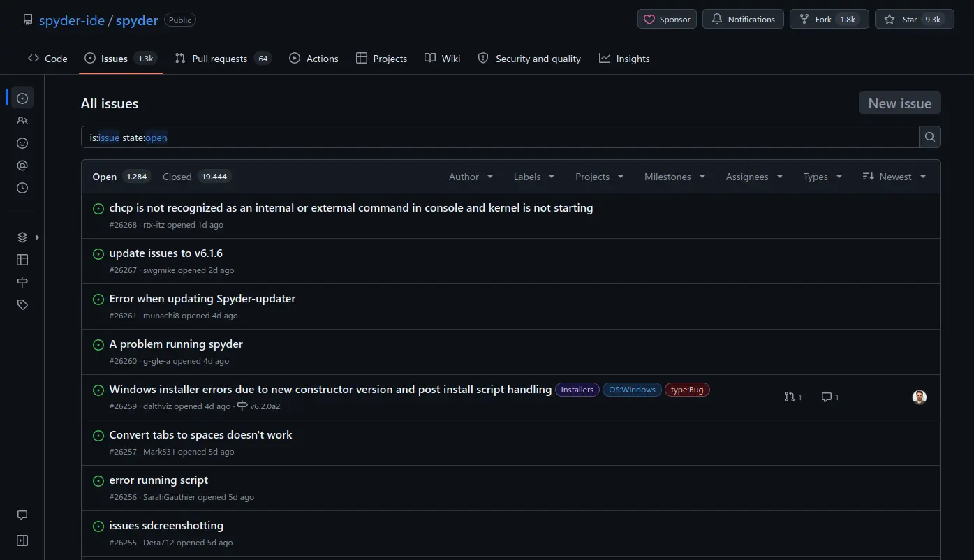Open the Projects table icon in the sidebar

click(x=22, y=260)
